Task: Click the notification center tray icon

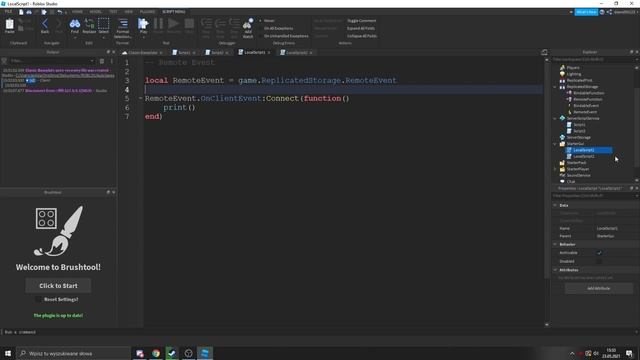Action: [629, 353]
